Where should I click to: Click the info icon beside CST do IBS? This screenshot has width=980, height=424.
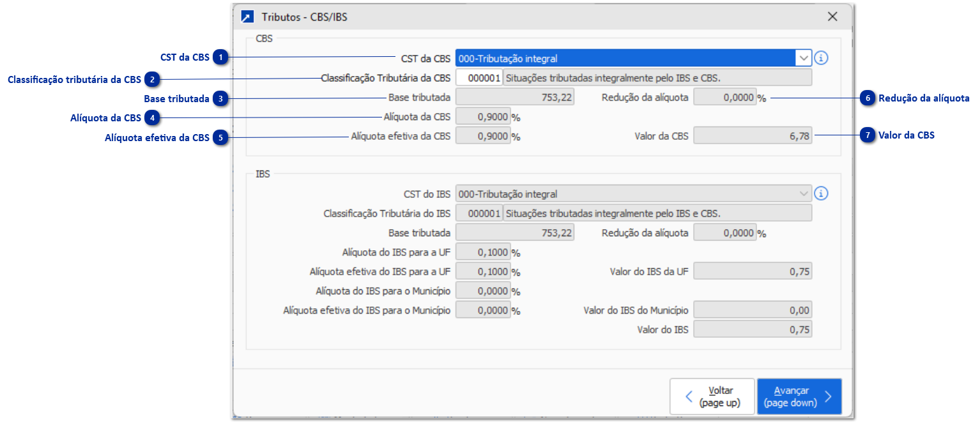pos(822,193)
